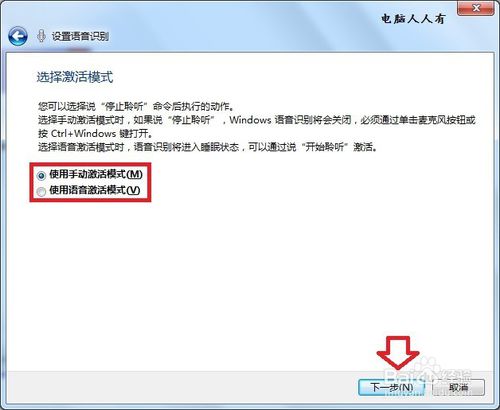Click the 使用语音激活模式(V) label text

pyautogui.click(x=95, y=190)
